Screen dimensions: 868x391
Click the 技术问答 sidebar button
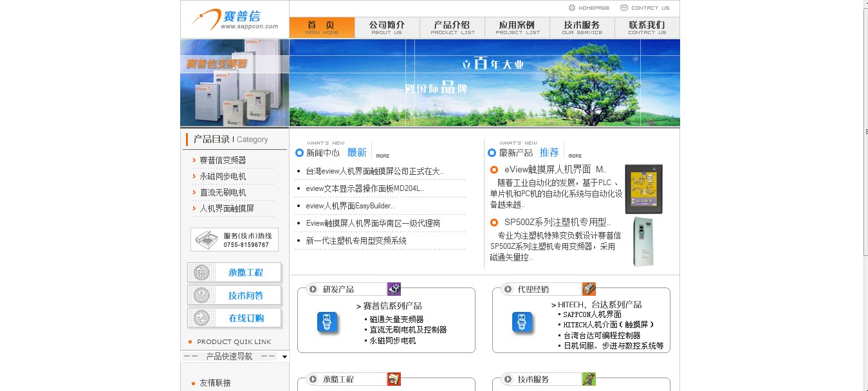coord(234,295)
